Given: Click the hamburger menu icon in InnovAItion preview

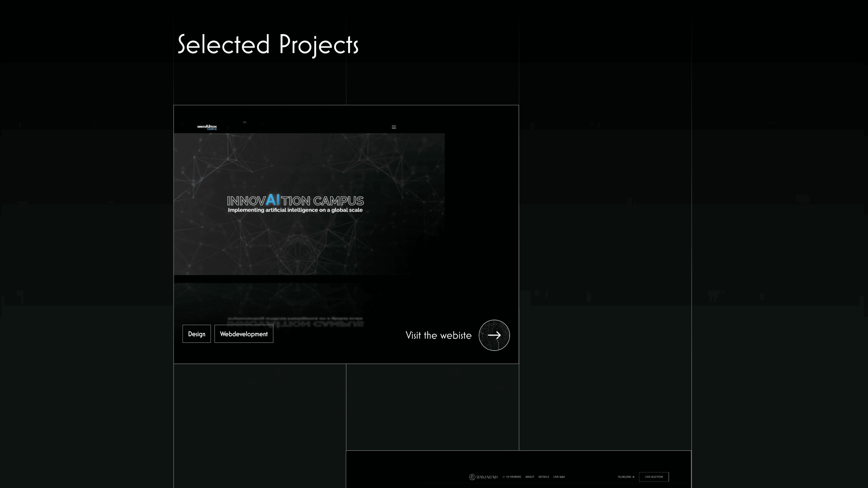Looking at the screenshot, I should pos(394,127).
